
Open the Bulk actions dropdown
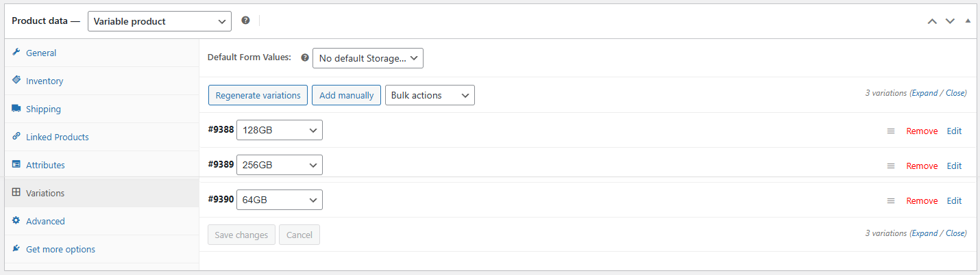[430, 95]
